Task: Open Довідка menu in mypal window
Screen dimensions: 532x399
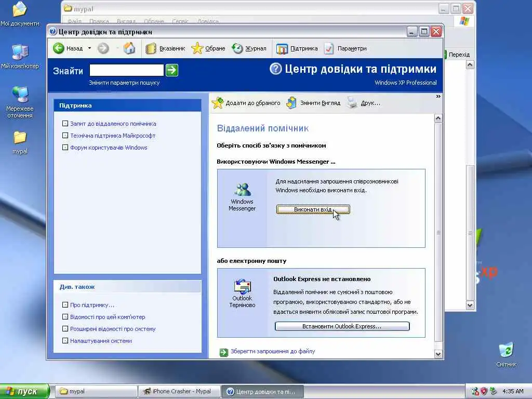Action: click(x=208, y=21)
